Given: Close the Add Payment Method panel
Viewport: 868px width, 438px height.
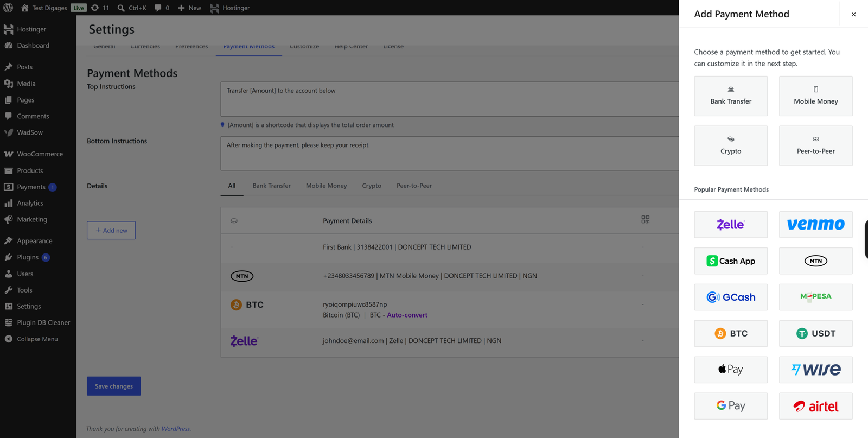Looking at the screenshot, I should pos(853,15).
